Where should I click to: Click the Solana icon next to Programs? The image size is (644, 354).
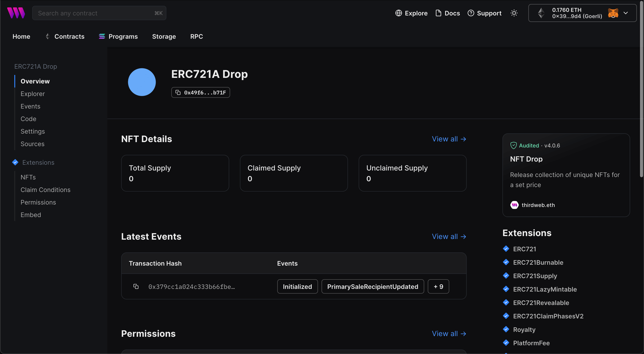[x=102, y=36]
